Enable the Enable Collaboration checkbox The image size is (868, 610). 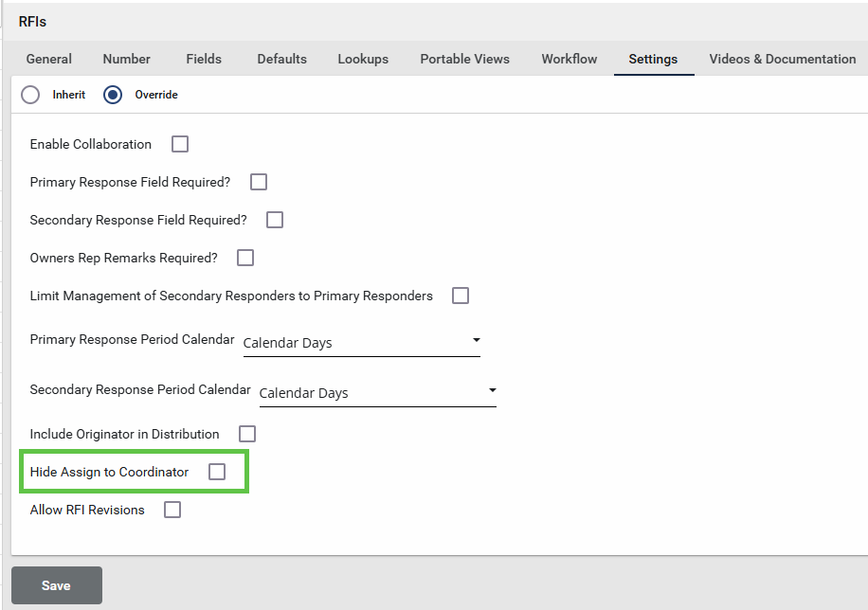pyautogui.click(x=180, y=144)
